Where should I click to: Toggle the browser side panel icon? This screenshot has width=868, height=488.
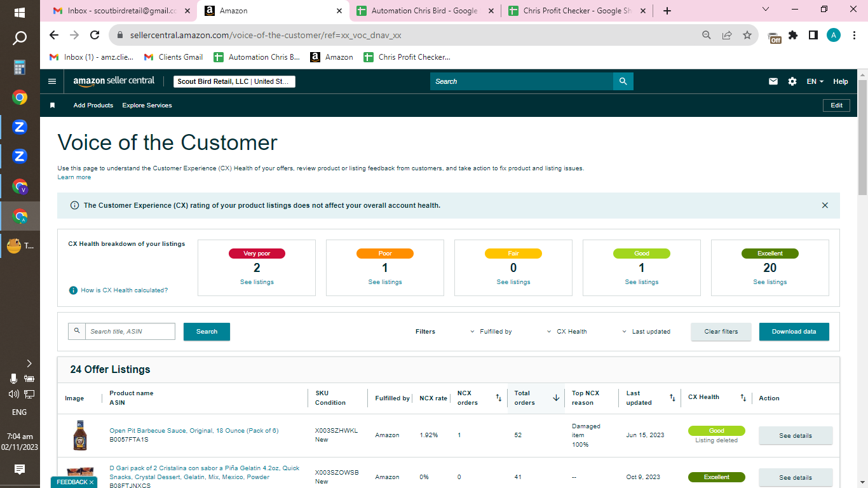[813, 36]
